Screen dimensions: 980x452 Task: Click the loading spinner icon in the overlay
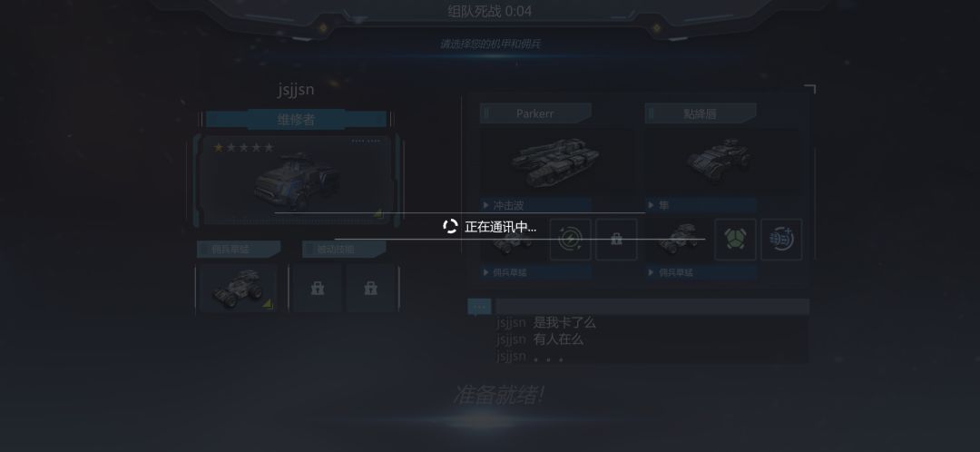[x=450, y=226]
